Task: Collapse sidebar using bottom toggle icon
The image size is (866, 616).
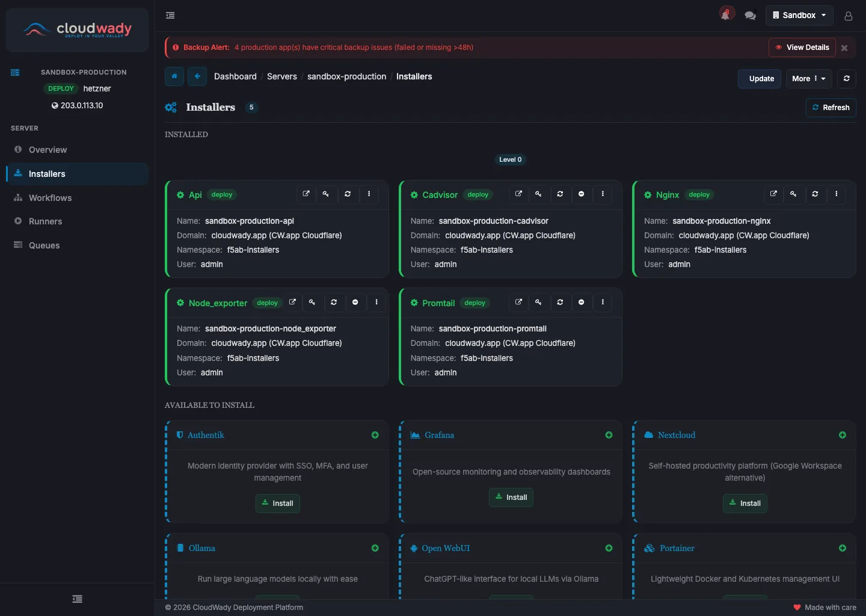Action: point(77,599)
